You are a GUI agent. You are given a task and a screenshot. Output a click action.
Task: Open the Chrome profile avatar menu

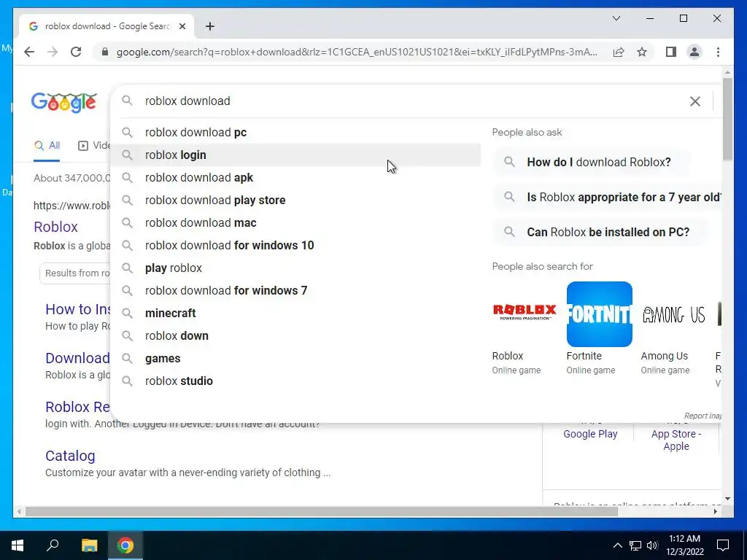tap(694, 52)
